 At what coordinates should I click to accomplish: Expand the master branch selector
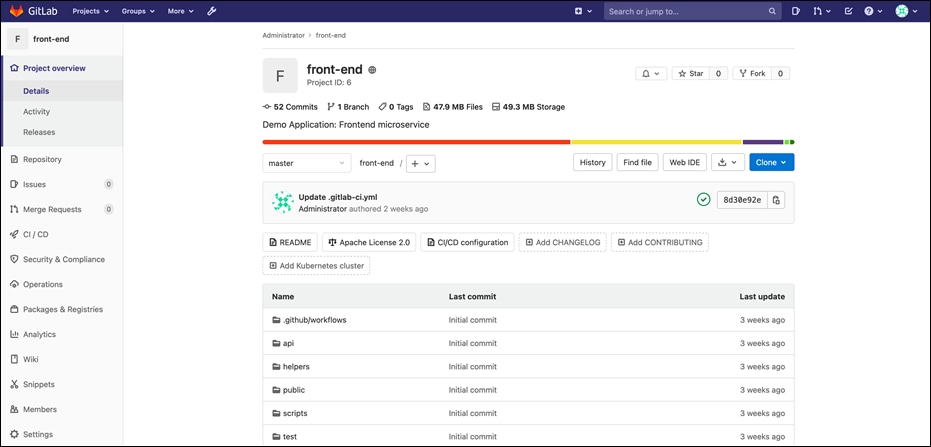tap(307, 163)
